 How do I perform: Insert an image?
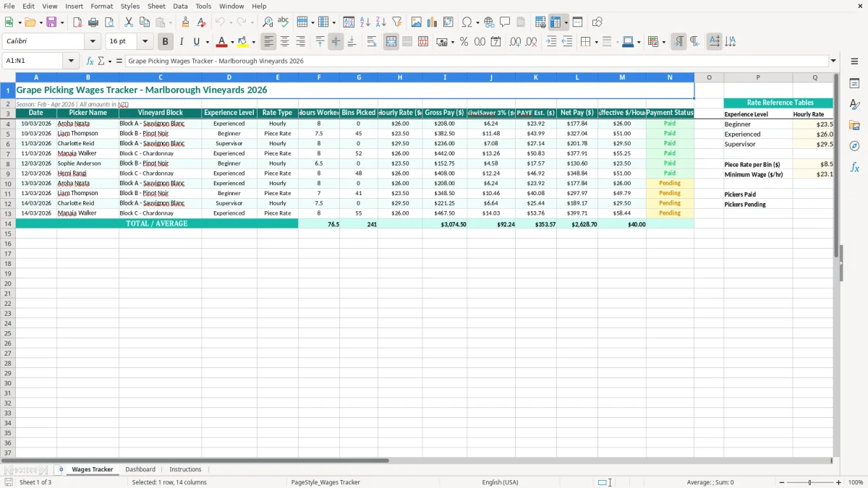(417, 22)
